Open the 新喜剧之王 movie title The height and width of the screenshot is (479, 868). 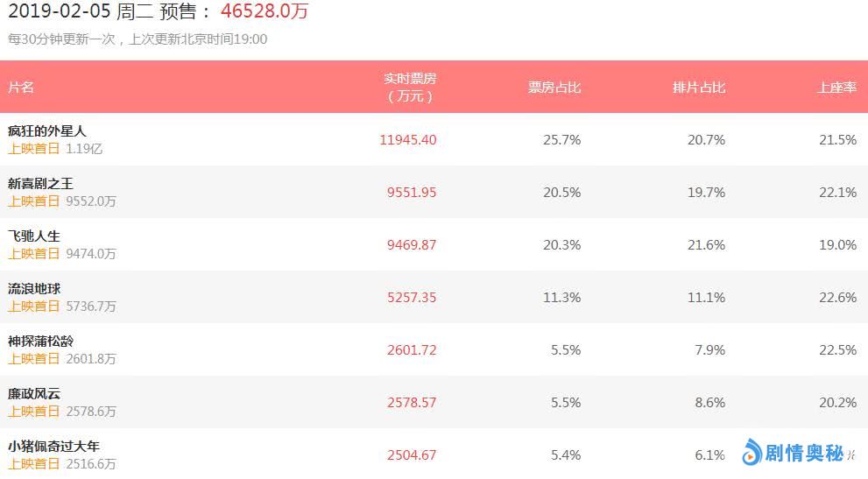tap(40, 184)
